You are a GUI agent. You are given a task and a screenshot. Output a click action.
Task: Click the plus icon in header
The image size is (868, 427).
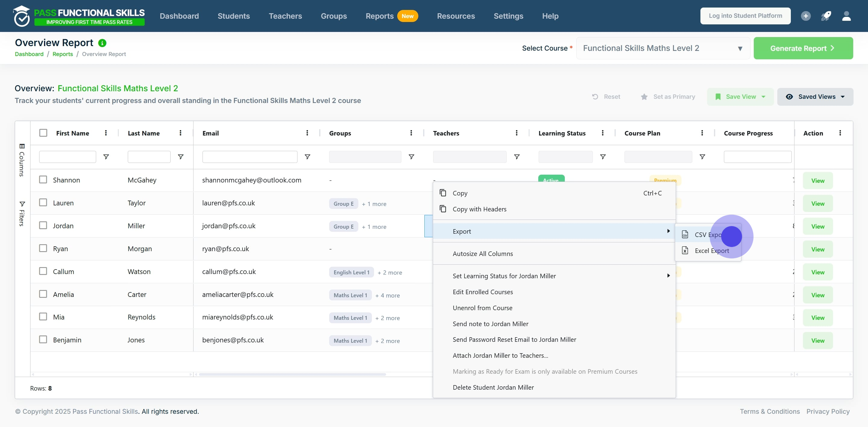[806, 16]
